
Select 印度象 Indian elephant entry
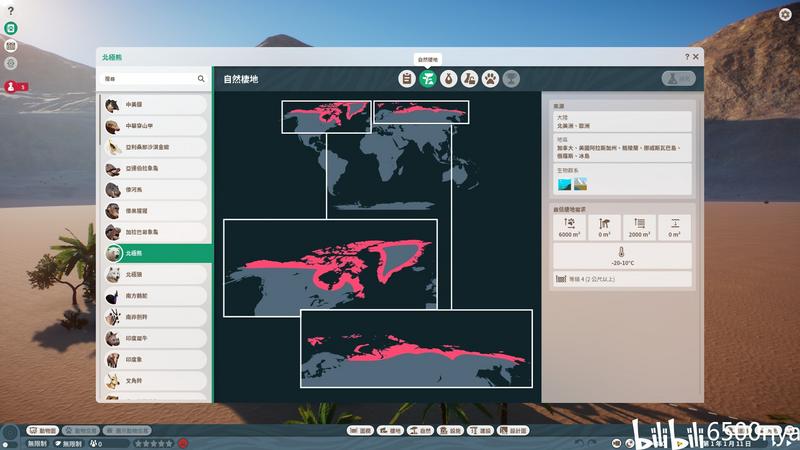[x=155, y=360]
